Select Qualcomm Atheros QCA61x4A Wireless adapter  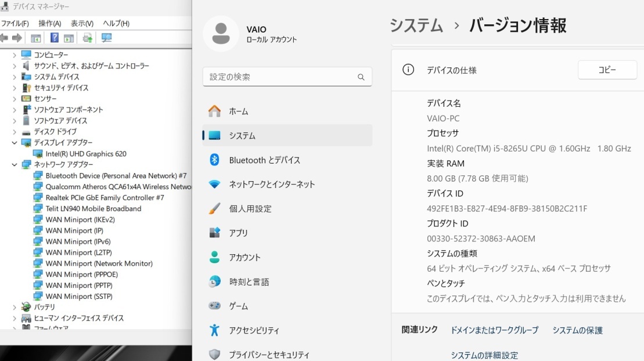tap(118, 187)
